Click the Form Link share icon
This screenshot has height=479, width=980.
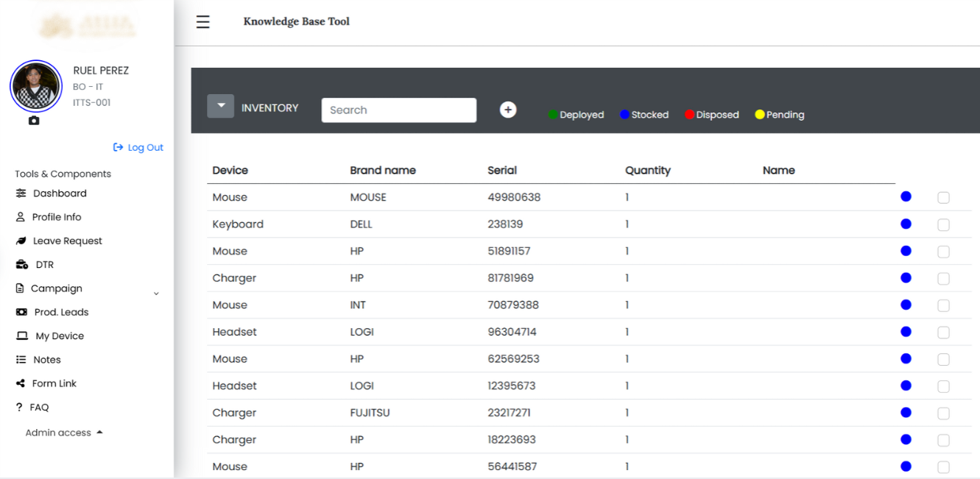coord(21,383)
